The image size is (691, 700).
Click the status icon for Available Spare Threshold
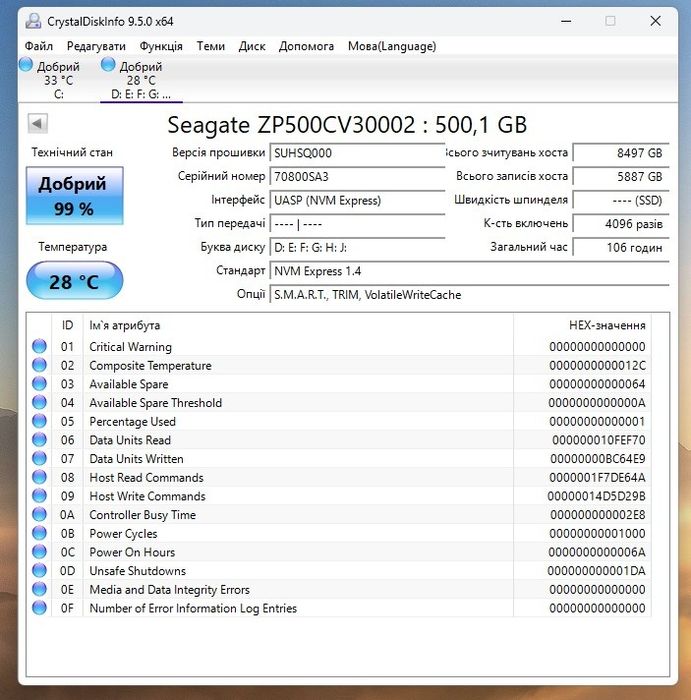(x=39, y=402)
